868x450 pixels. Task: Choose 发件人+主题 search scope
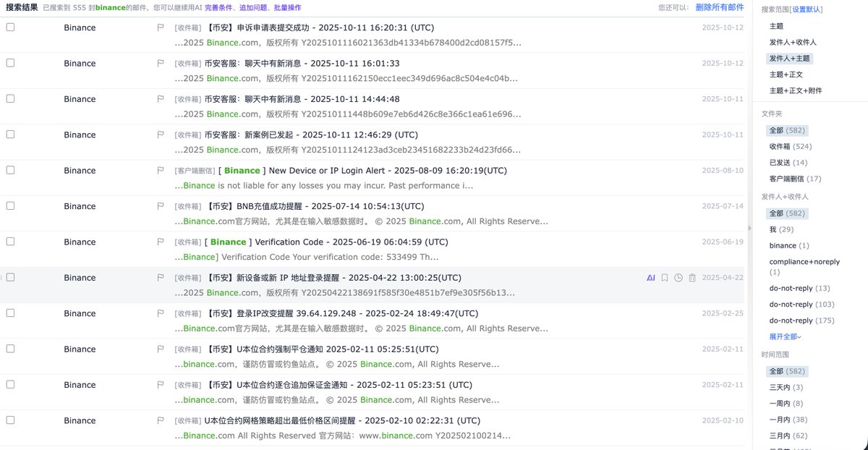[x=790, y=58]
